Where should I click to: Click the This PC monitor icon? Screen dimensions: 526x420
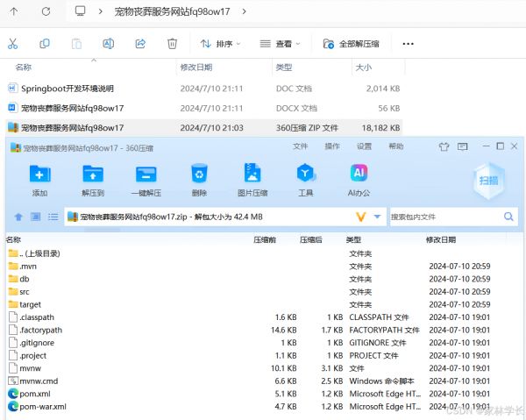tap(80, 11)
